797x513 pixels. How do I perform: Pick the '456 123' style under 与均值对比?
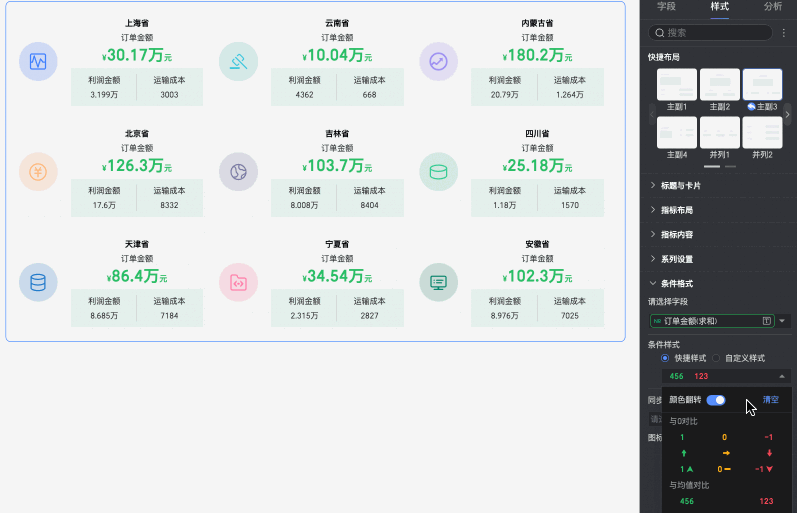[x=726, y=501]
